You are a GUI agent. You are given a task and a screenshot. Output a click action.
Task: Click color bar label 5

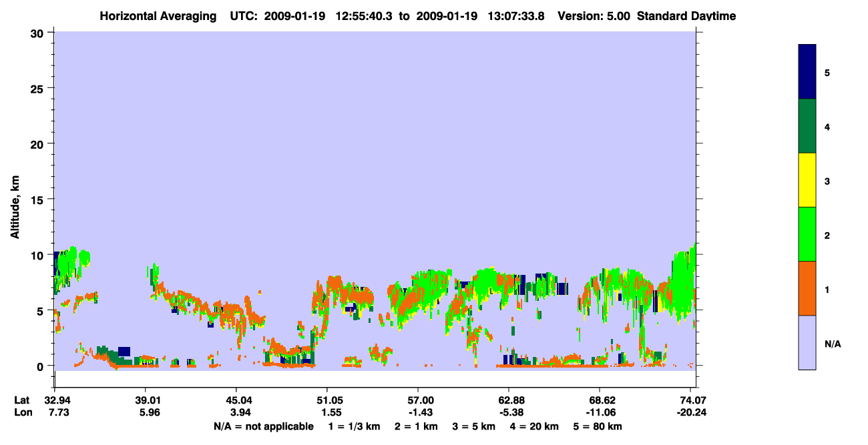click(827, 72)
